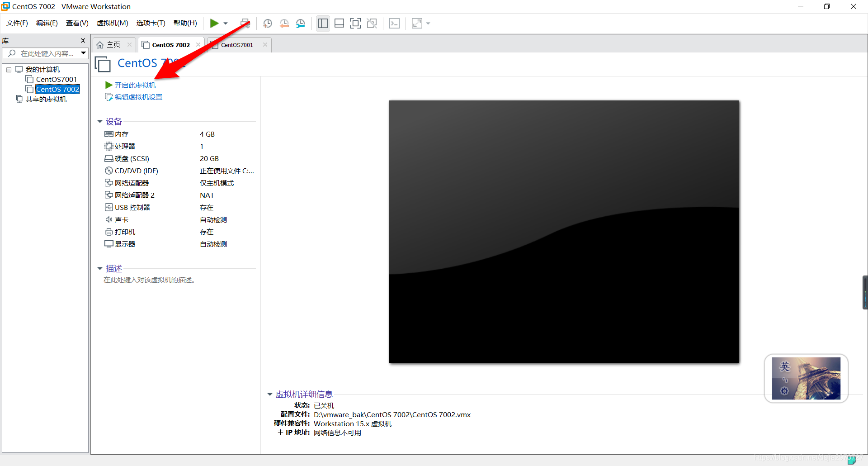Click the 仅主机模式 network value
Image resolution: width=868 pixels, height=466 pixels.
click(x=217, y=183)
